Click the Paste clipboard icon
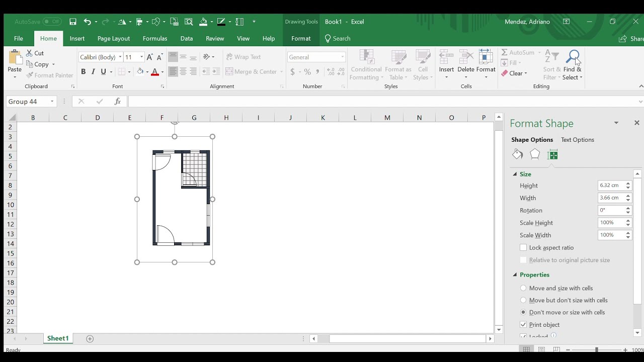Screen dimensions: 644x362 point(15,58)
